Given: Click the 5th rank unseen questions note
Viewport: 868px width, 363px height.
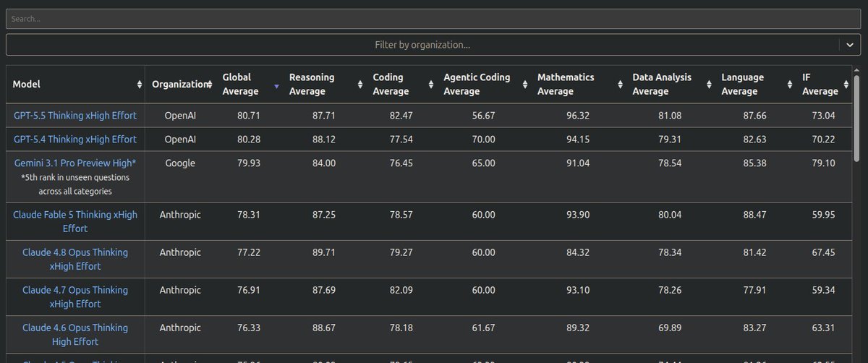Looking at the screenshot, I should 75,184.
